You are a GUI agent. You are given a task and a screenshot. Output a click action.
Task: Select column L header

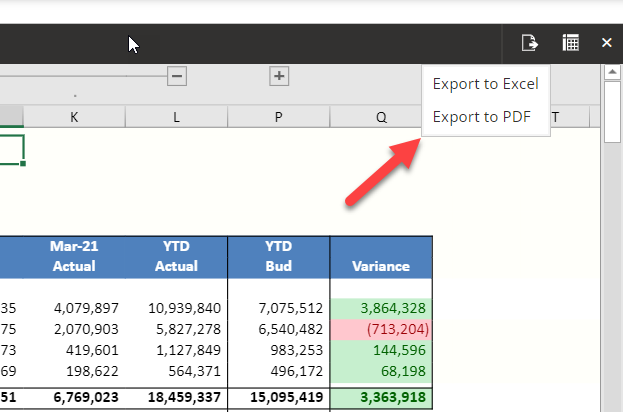pos(177,118)
